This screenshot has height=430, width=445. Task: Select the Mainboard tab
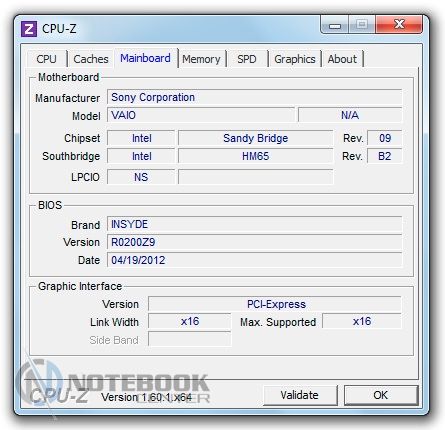point(145,58)
